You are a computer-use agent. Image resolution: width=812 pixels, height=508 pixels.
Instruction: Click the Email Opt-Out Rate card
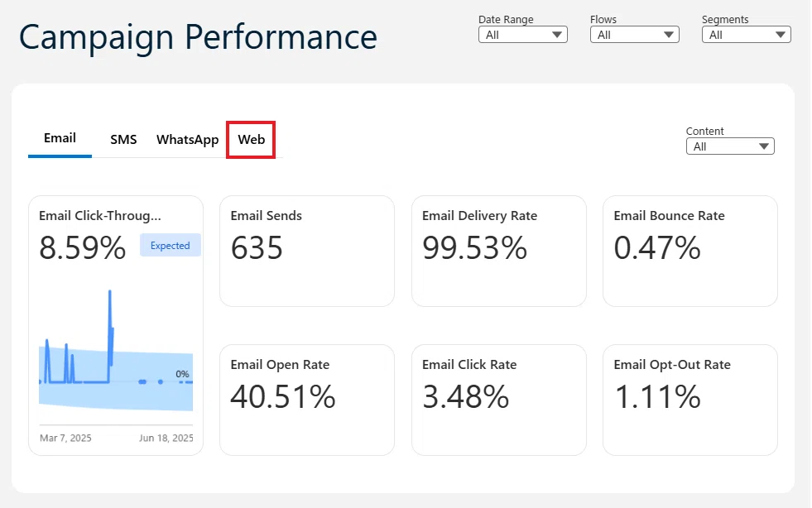point(690,400)
